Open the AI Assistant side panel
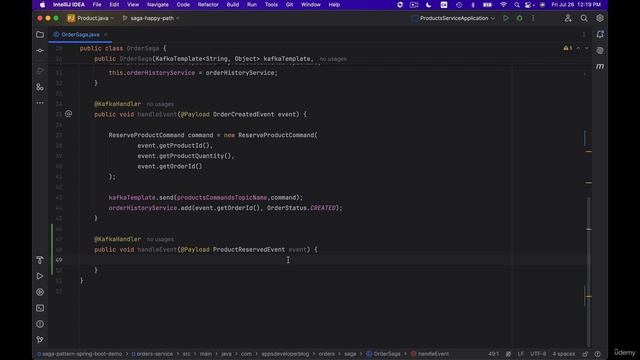Viewport: 640px width, 360px height. tap(600, 51)
